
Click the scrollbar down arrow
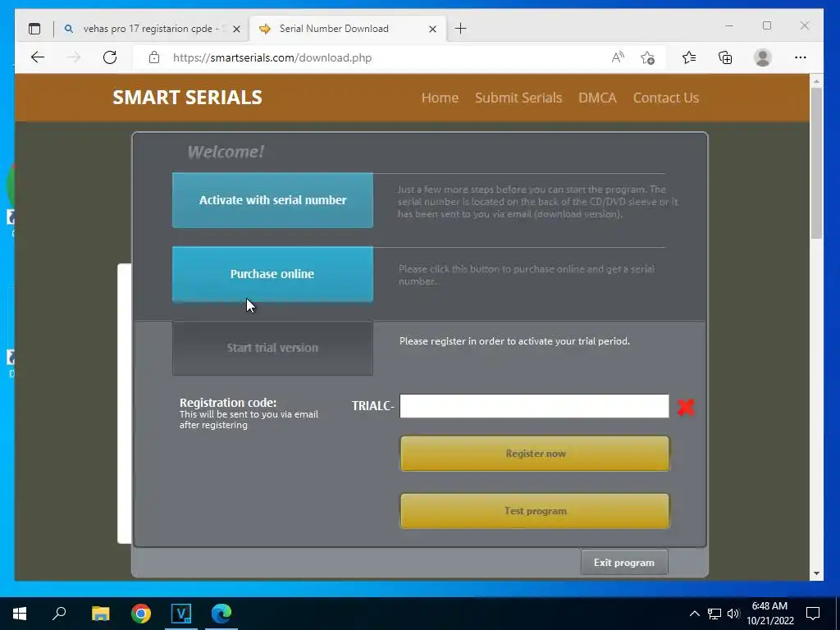[816, 573]
